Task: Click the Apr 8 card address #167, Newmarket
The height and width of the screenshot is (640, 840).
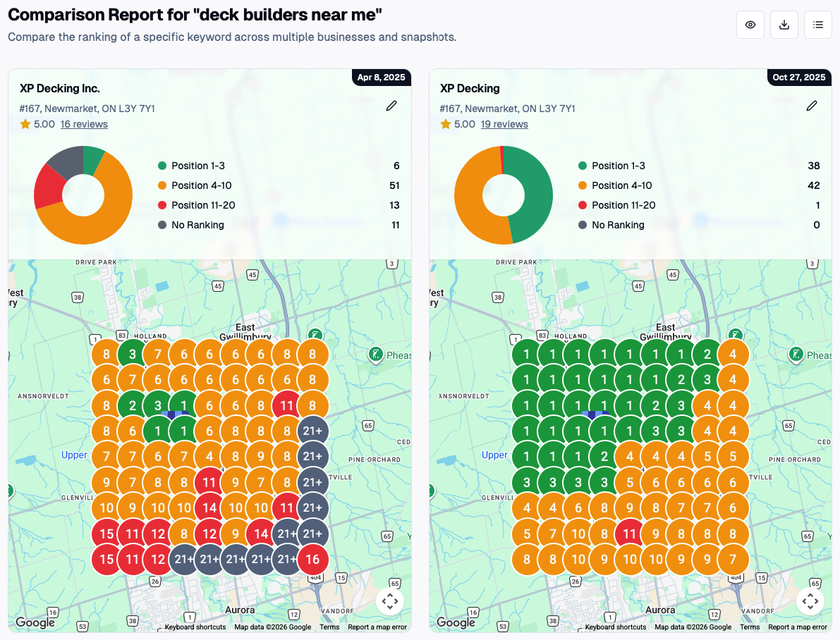Action: pyautogui.click(x=87, y=109)
